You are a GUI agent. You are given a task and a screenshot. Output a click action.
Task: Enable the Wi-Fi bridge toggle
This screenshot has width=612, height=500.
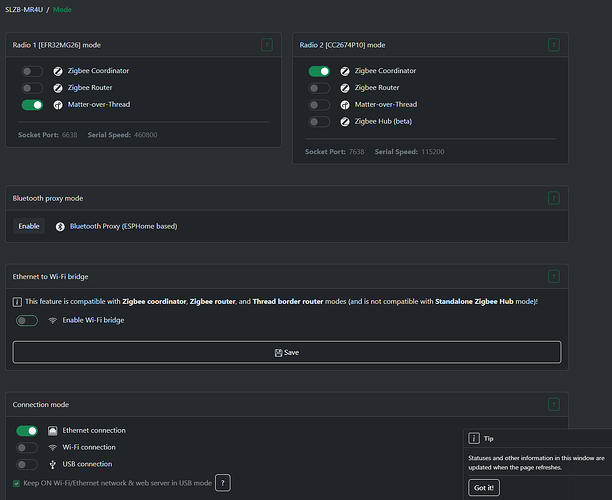click(27, 320)
